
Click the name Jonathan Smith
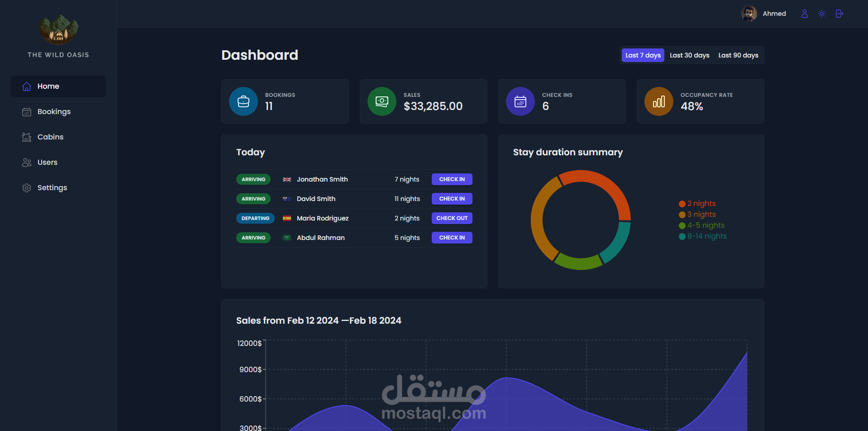[x=322, y=180]
